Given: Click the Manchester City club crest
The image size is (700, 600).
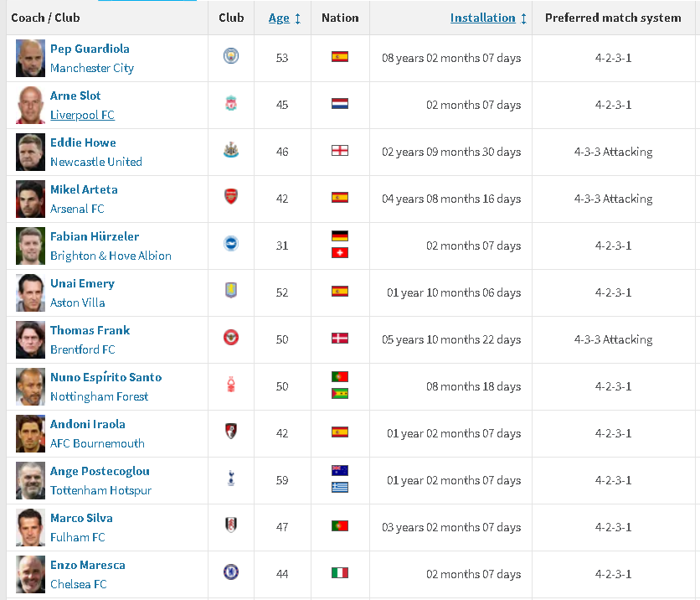Looking at the screenshot, I should 231,56.
